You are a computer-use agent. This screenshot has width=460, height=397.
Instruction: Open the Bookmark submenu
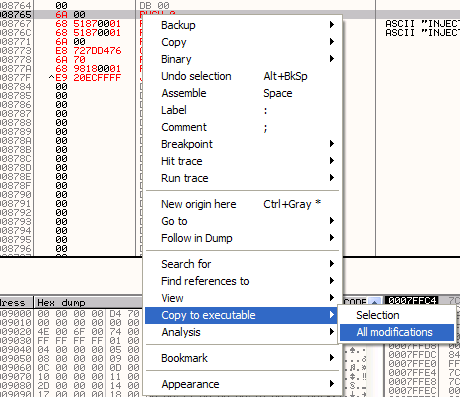coord(242,358)
